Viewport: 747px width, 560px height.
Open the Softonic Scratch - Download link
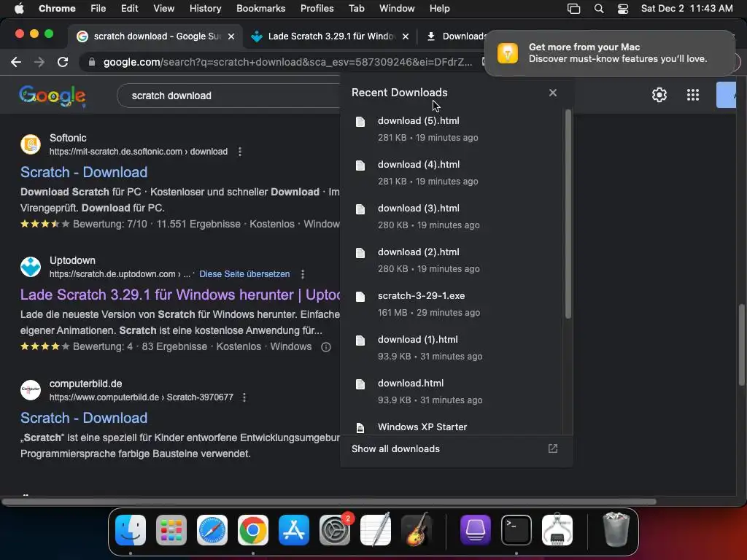pyautogui.click(x=84, y=172)
